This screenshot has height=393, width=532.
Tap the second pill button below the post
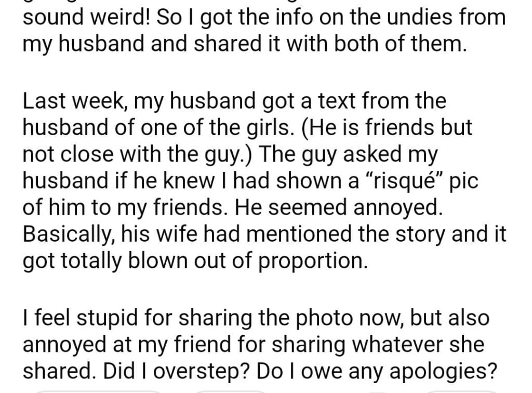[229, 390]
